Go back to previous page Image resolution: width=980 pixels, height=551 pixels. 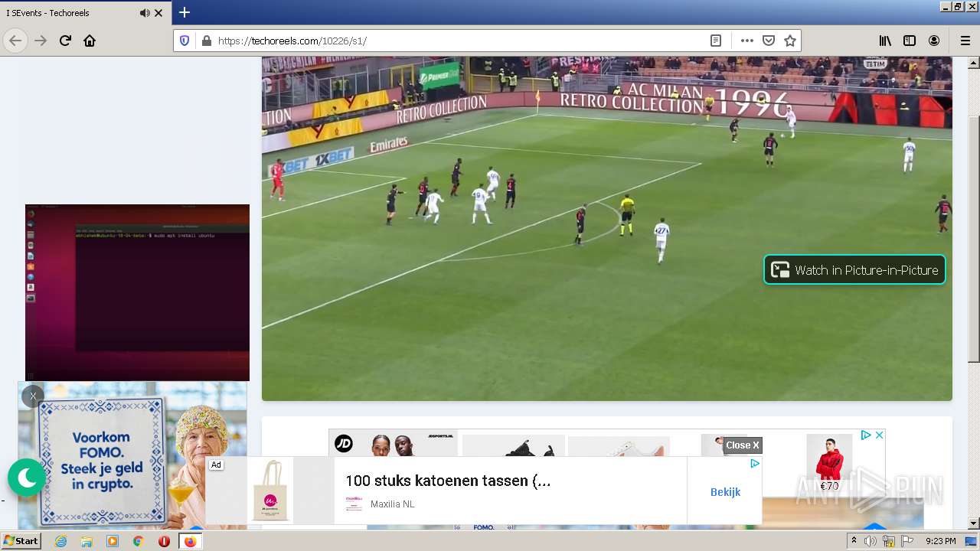click(x=15, y=41)
